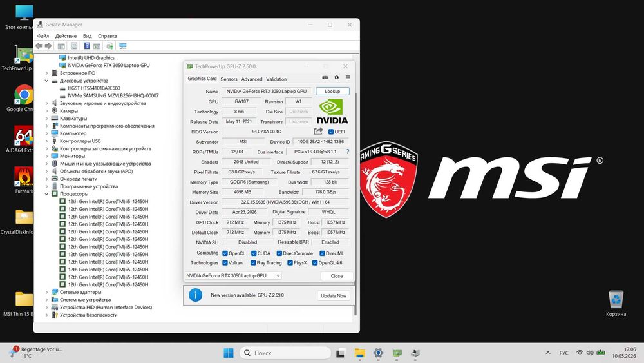
Task: Open the GPU selection dropdown in GPU-Z
Action: point(233,275)
